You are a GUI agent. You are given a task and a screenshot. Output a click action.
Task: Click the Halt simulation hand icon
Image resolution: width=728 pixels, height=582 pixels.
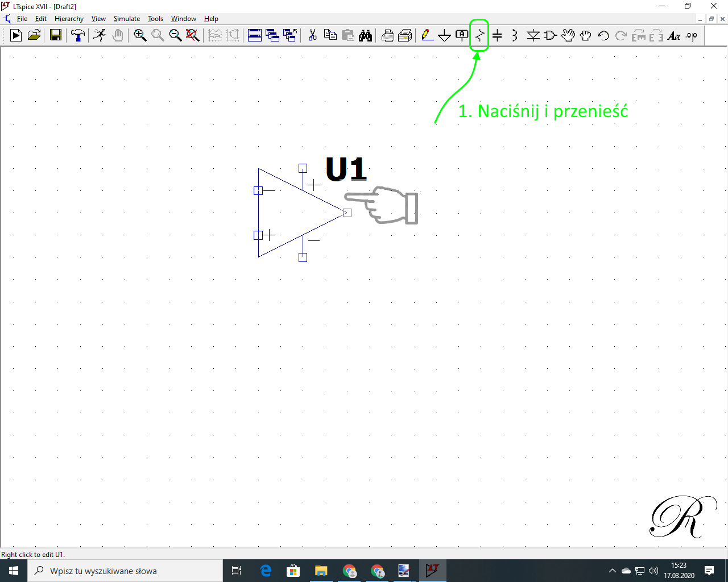click(x=118, y=36)
